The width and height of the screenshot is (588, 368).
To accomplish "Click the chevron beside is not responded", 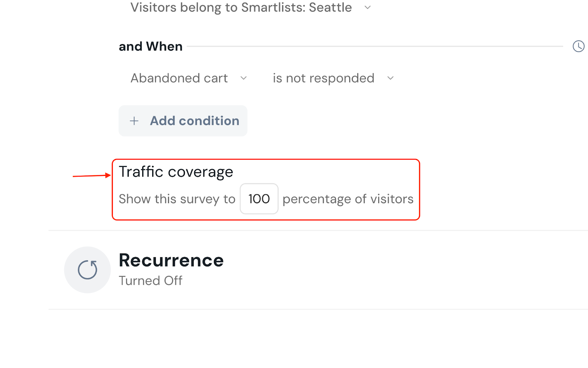I will [x=390, y=78].
